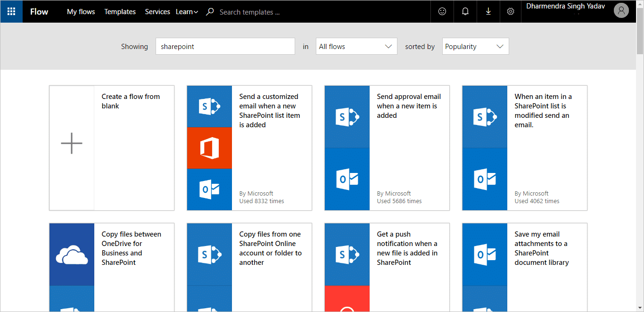The height and width of the screenshot is (312, 644).
Task: Click 'Used 8332 times' text
Action: [x=262, y=201]
